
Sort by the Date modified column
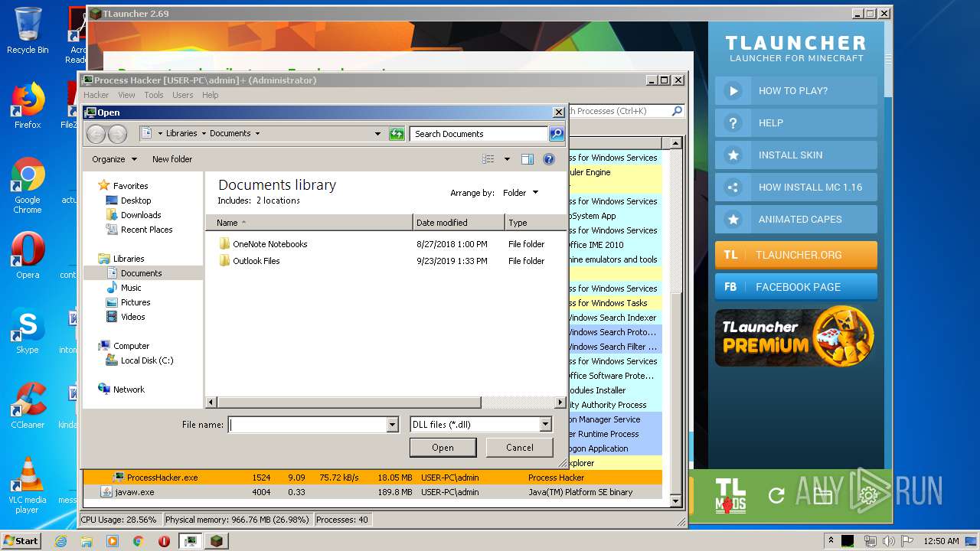459,223
